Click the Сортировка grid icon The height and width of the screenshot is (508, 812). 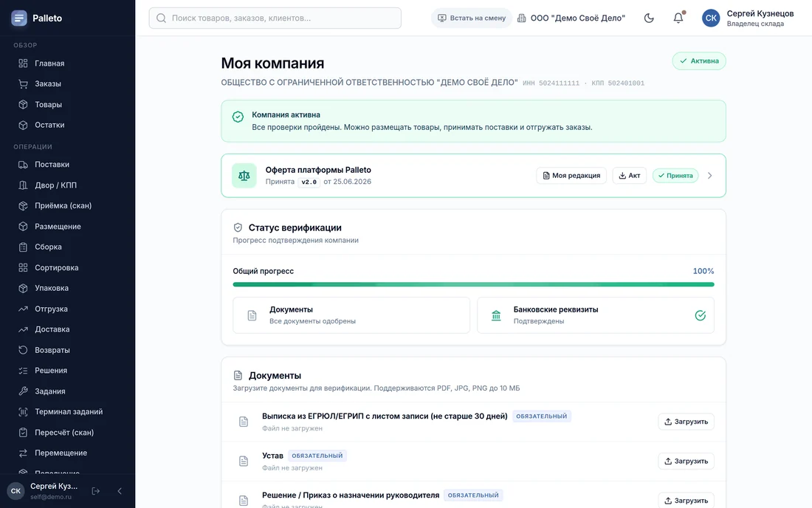pyautogui.click(x=23, y=268)
